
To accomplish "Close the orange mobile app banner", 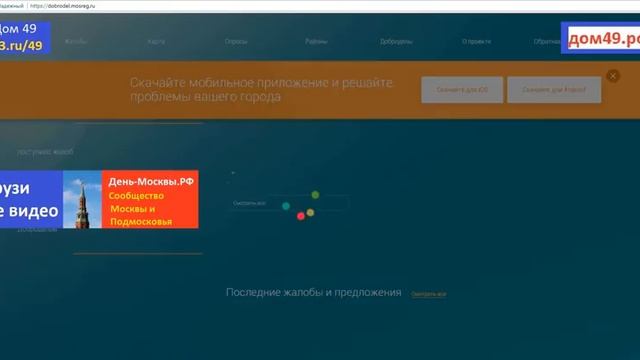I will [x=613, y=76].
